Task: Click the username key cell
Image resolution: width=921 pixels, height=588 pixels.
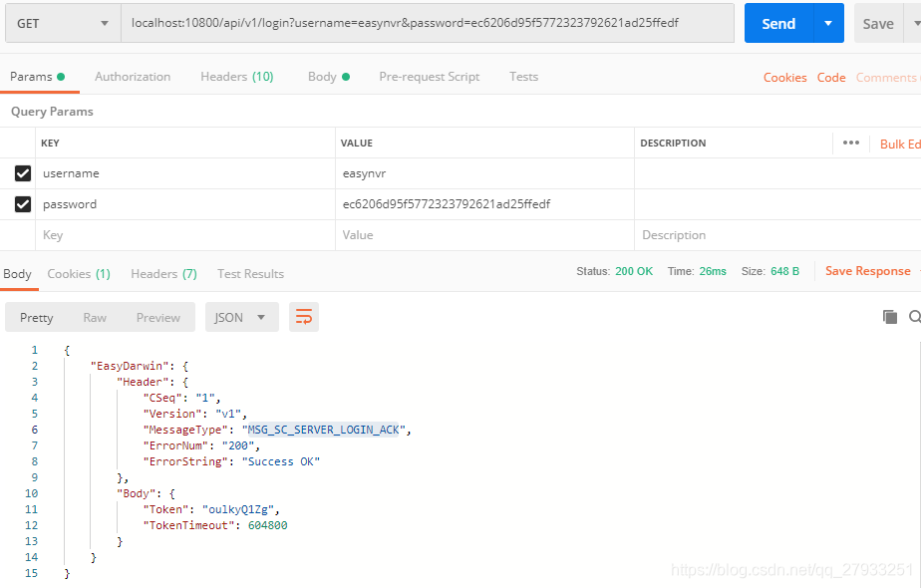Action: click(x=185, y=173)
